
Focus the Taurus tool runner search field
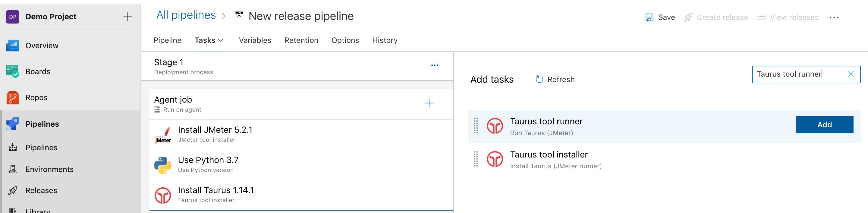pyautogui.click(x=799, y=74)
